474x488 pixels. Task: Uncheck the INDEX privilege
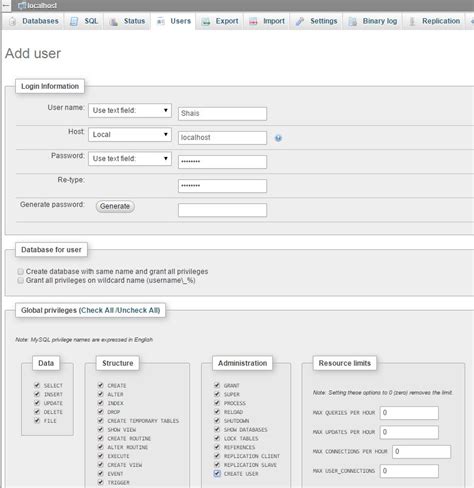pyautogui.click(x=101, y=403)
